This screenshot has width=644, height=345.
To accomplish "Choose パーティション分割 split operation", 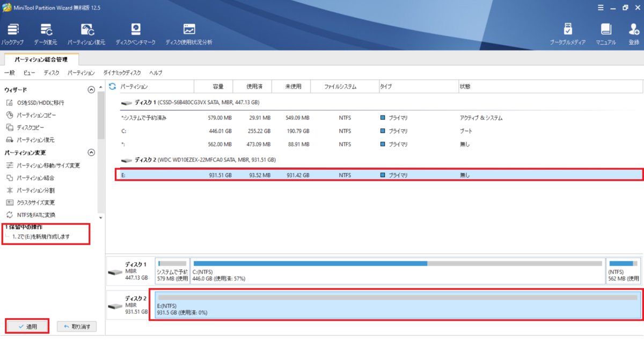I will click(30, 190).
